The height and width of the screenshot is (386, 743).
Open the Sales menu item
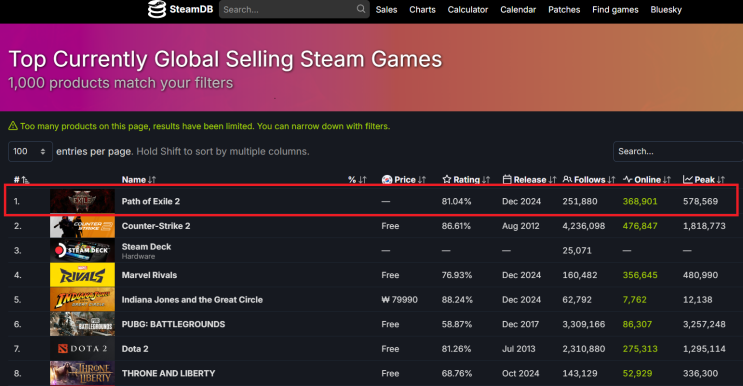386,9
